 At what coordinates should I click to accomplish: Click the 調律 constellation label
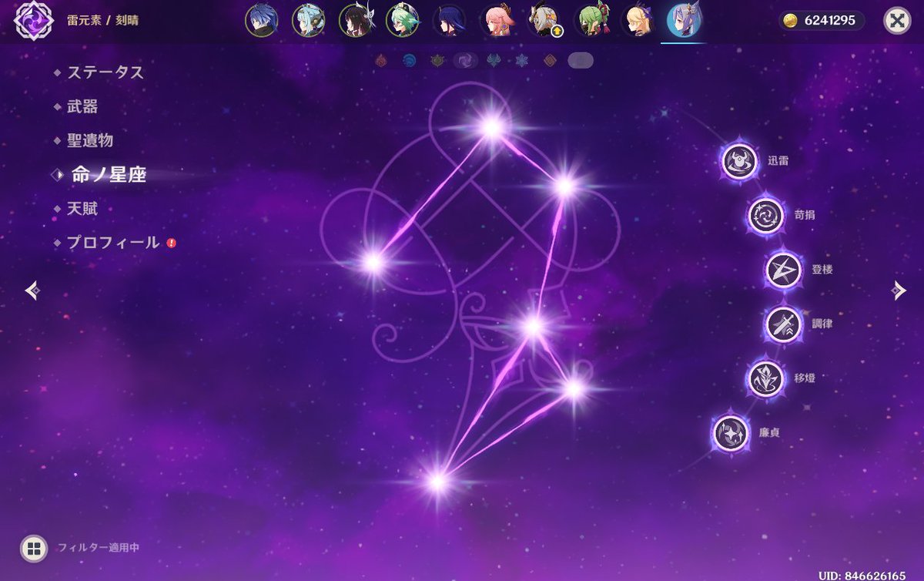(x=822, y=324)
